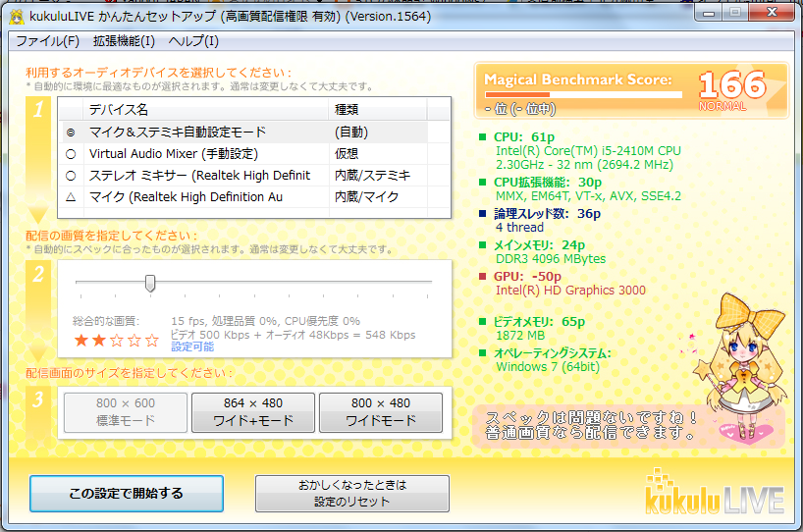This screenshot has height=532, width=803.
Task: Click the 設定のリセット button
Action: 351,494
